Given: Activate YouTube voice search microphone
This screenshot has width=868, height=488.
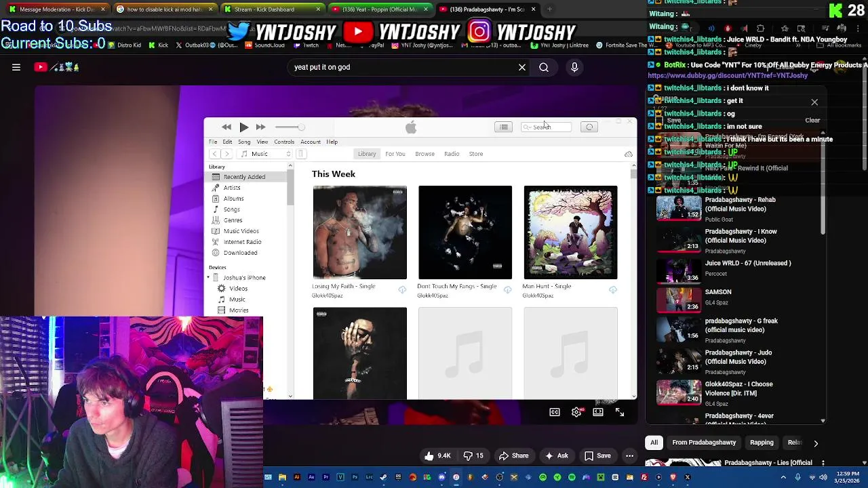Looking at the screenshot, I should [574, 67].
